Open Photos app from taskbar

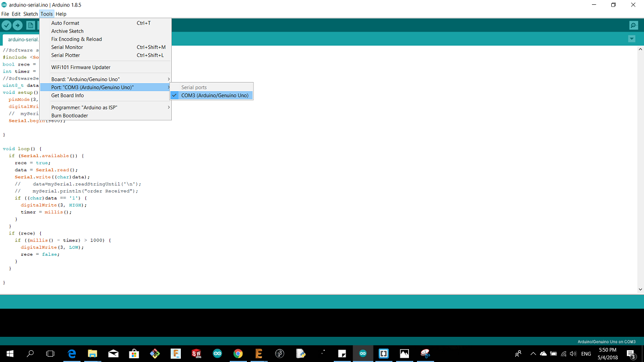point(404,353)
